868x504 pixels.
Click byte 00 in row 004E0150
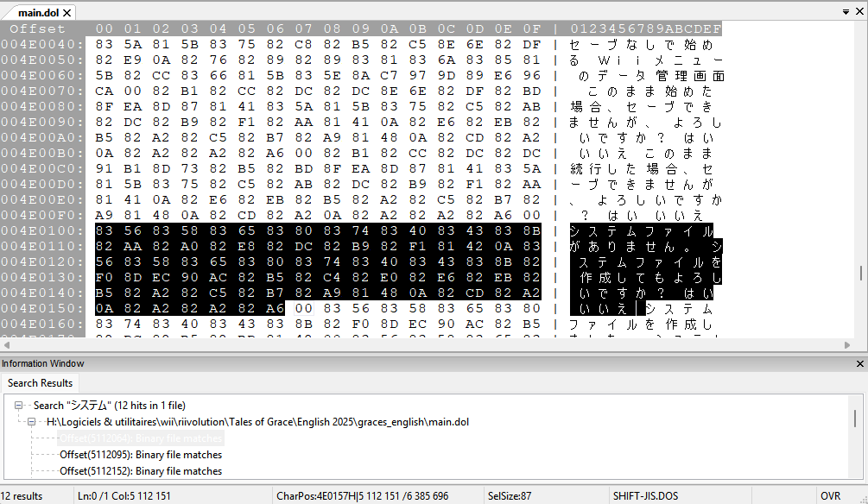[303, 308]
